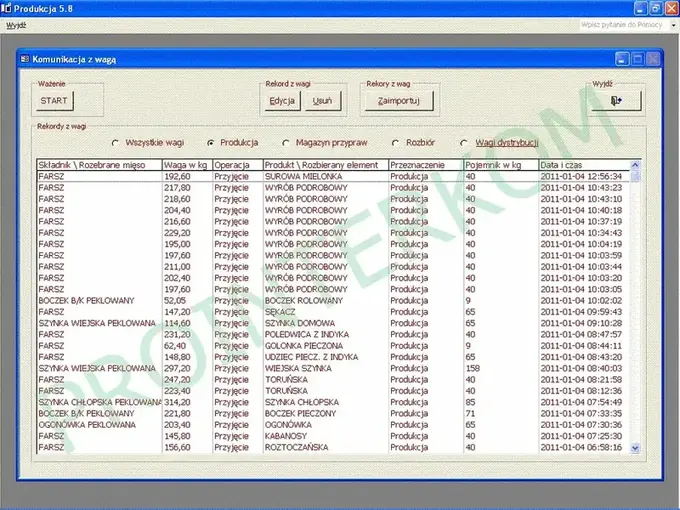Select the Magazyn przypraw radio option

285,143
